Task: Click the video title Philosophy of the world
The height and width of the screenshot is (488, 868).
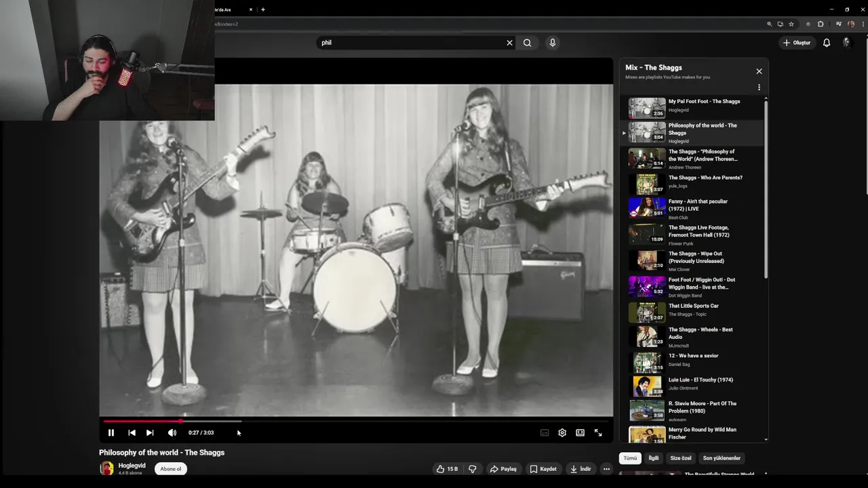Action: pos(161,453)
